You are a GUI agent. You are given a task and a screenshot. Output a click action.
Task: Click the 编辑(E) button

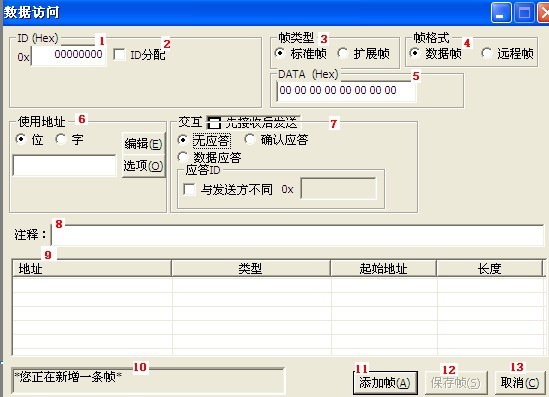(143, 144)
